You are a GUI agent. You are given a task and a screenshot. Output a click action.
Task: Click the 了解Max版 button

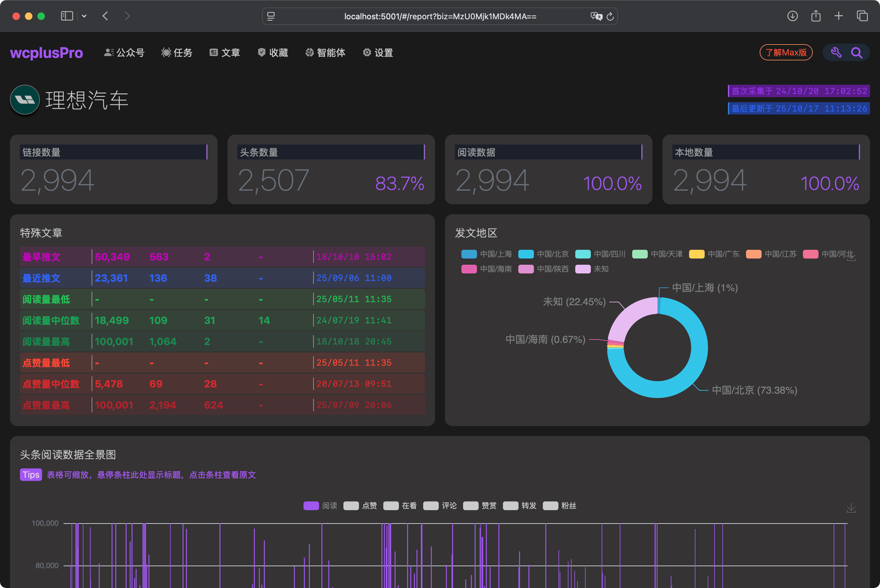[x=786, y=53]
